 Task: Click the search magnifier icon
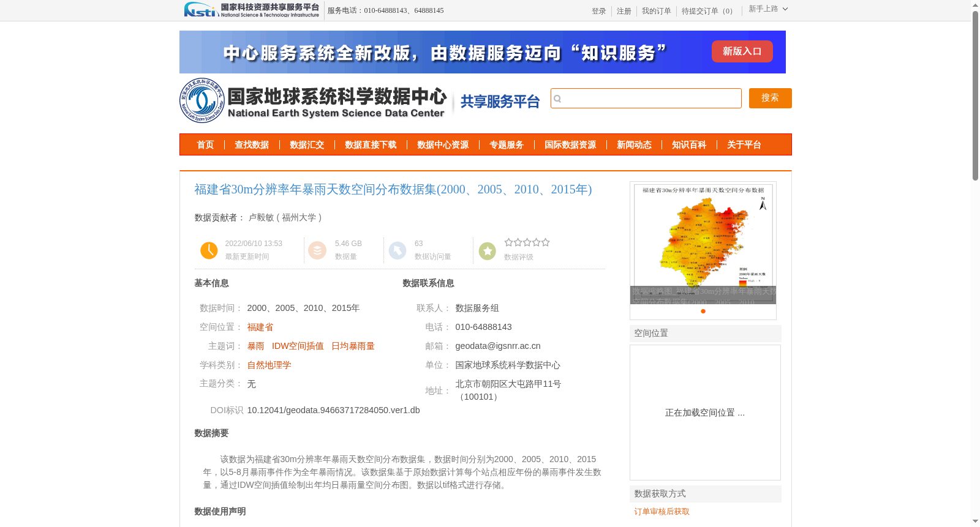coord(557,99)
